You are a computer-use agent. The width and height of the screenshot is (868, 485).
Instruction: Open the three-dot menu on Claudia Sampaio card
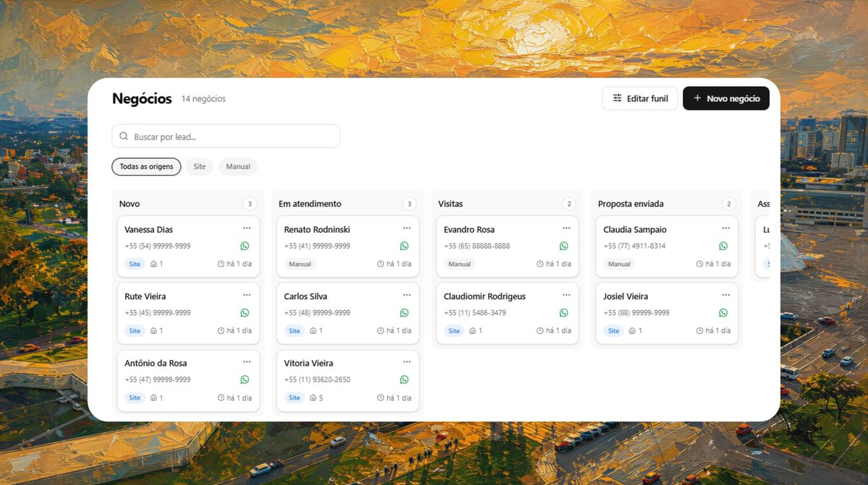pyautogui.click(x=726, y=228)
